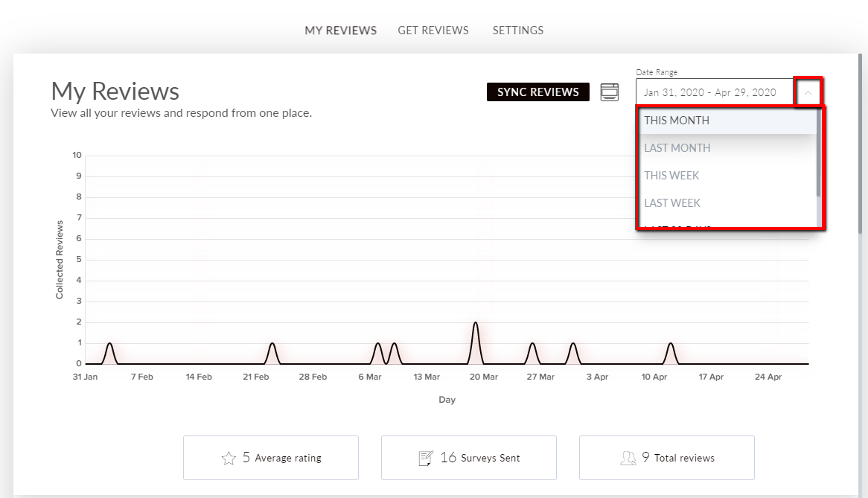Open the 16 Surveys Sent card
Viewport: 868px width, 498px height.
point(469,458)
